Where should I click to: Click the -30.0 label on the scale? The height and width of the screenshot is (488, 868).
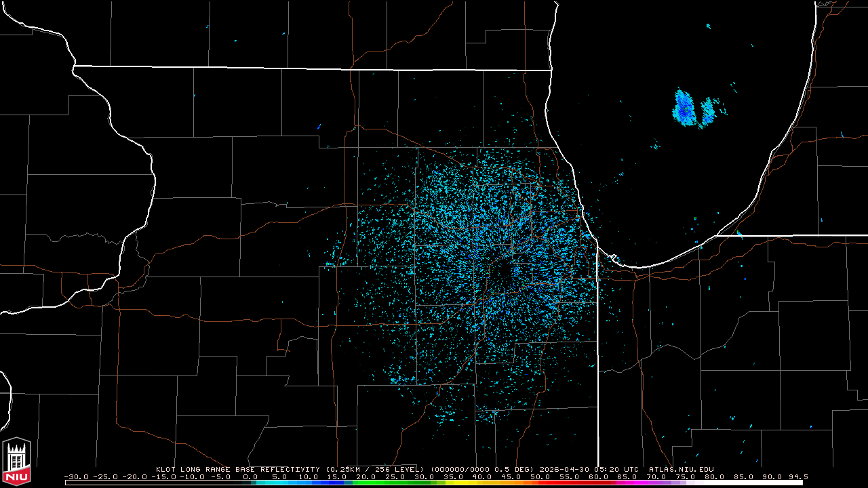coord(76,476)
